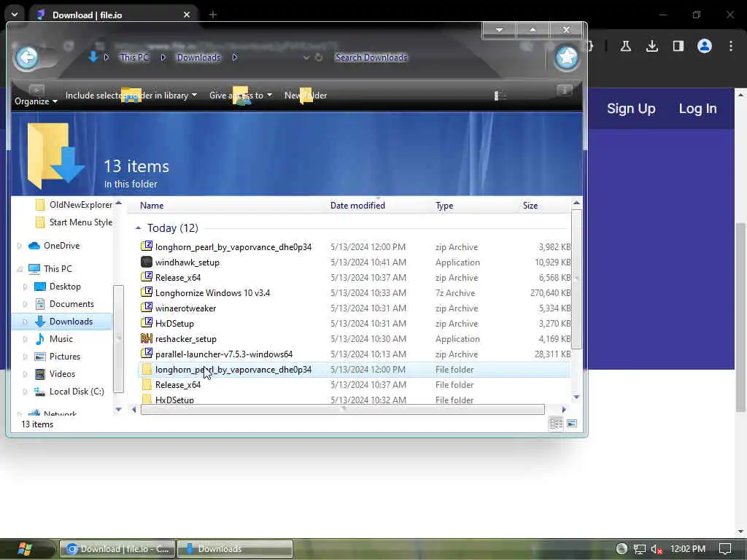Click the 12:02 PM taskbar clock
The width and height of the screenshot is (747, 560).
[x=687, y=549]
